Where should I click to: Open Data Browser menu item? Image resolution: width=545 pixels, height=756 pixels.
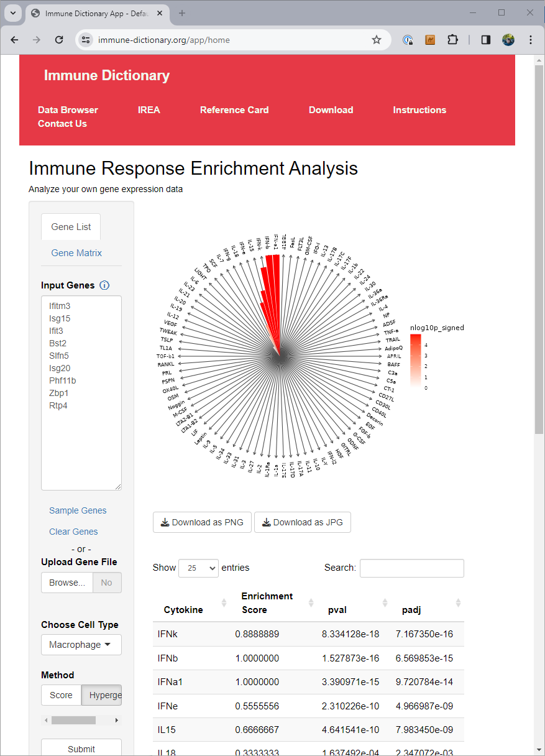[x=68, y=110]
